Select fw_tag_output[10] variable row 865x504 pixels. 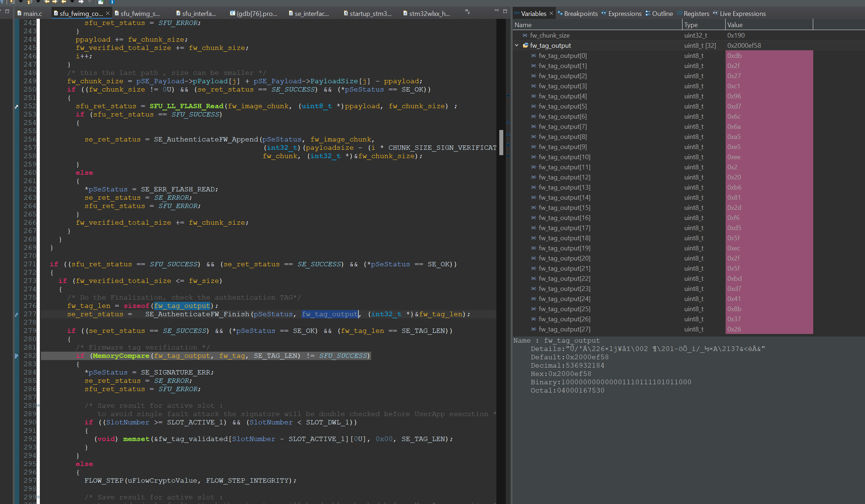[564, 157]
